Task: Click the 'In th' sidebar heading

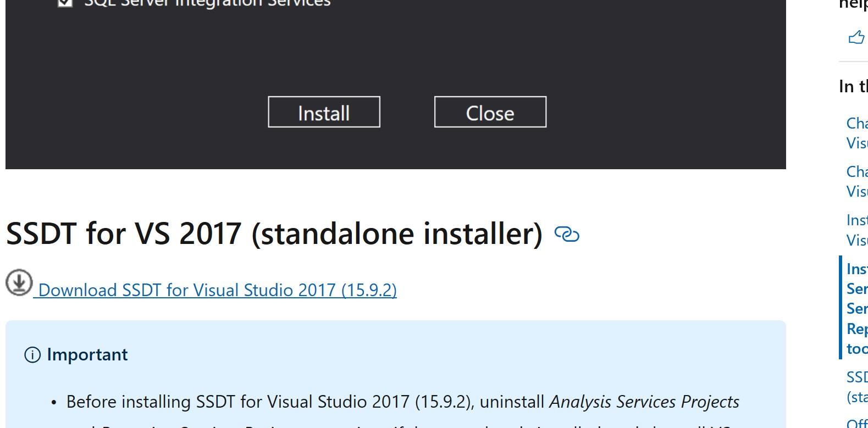Action: coord(853,86)
